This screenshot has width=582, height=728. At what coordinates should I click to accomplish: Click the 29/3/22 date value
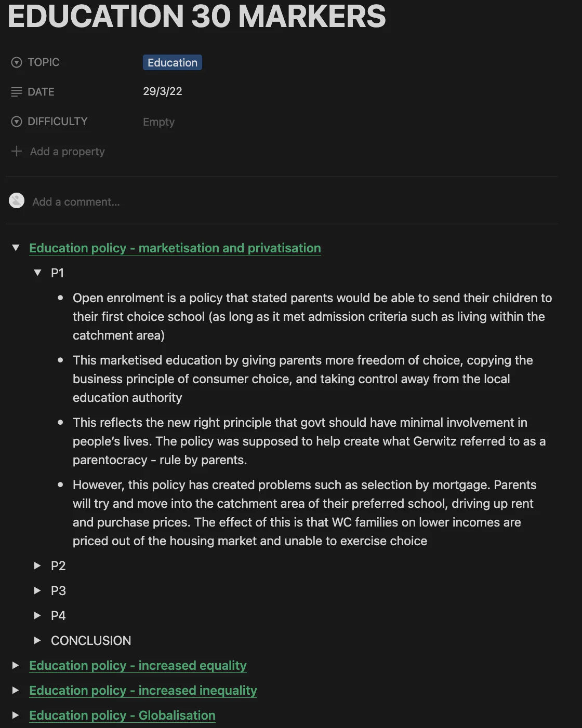click(163, 91)
